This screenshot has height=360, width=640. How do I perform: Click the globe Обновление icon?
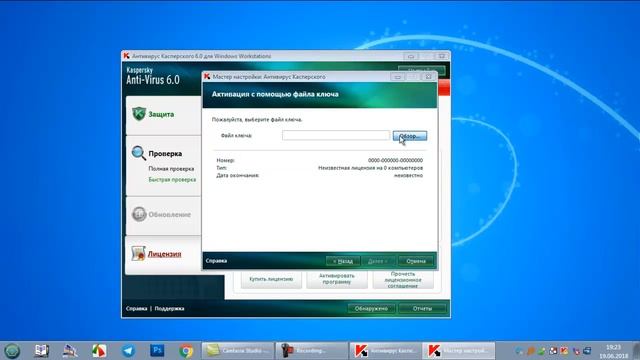139,214
